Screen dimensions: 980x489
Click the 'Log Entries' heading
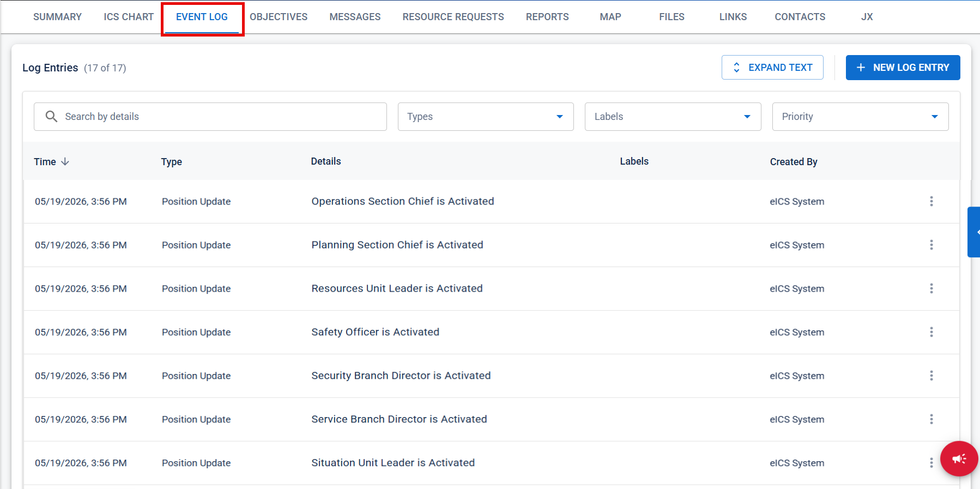point(50,68)
